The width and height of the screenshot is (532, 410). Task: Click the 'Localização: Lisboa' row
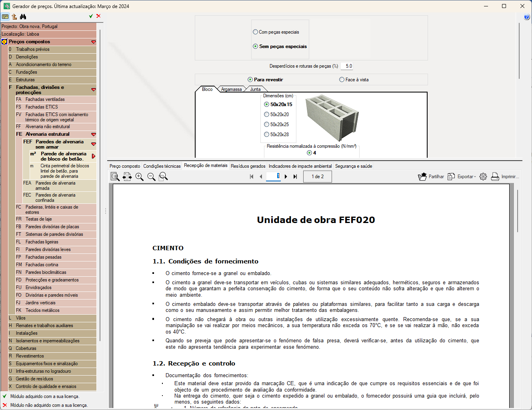coord(48,34)
